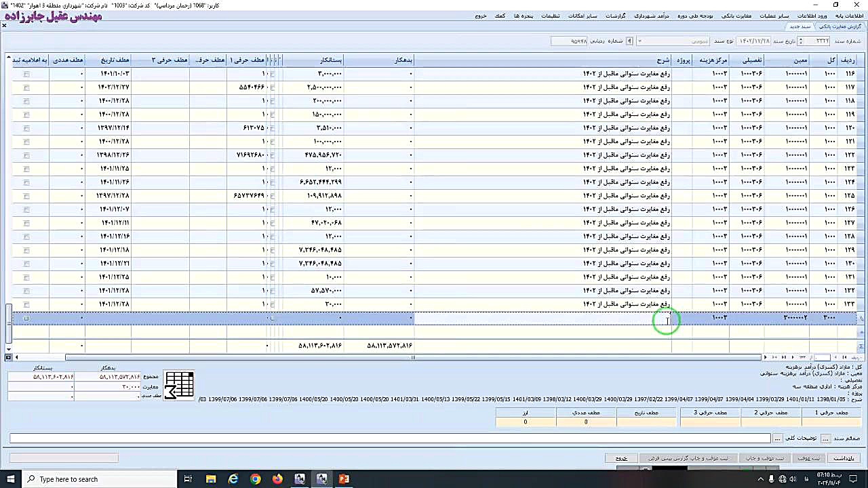Click the arrow icon beside شماره ردیابی
Image resolution: width=868 pixels, height=488 pixels.
pyautogui.click(x=629, y=41)
